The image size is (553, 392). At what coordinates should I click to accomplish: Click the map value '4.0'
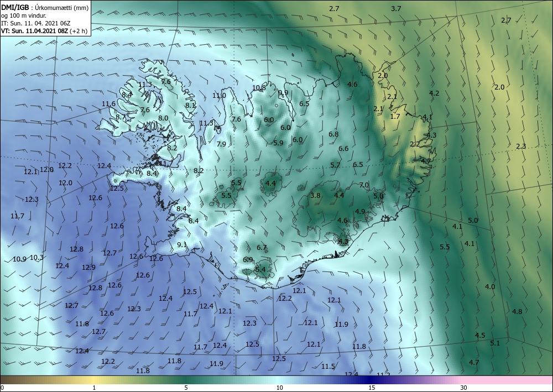(490, 286)
